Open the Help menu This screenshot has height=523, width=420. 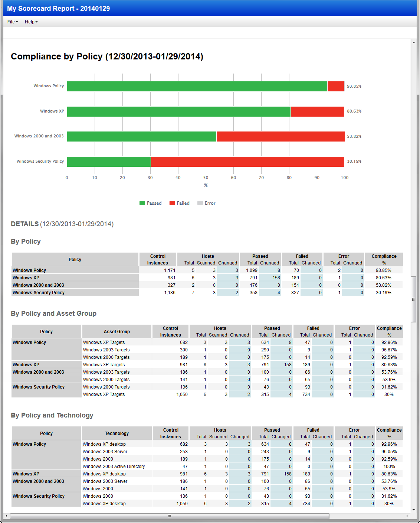click(x=30, y=22)
